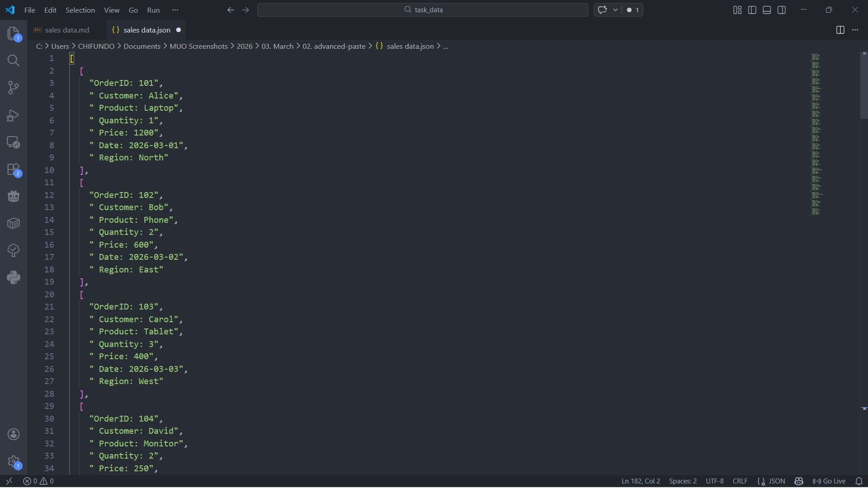Open Copilot status icon in status bar
The height and width of the screenshot is (488, 868).
(799, 481)
